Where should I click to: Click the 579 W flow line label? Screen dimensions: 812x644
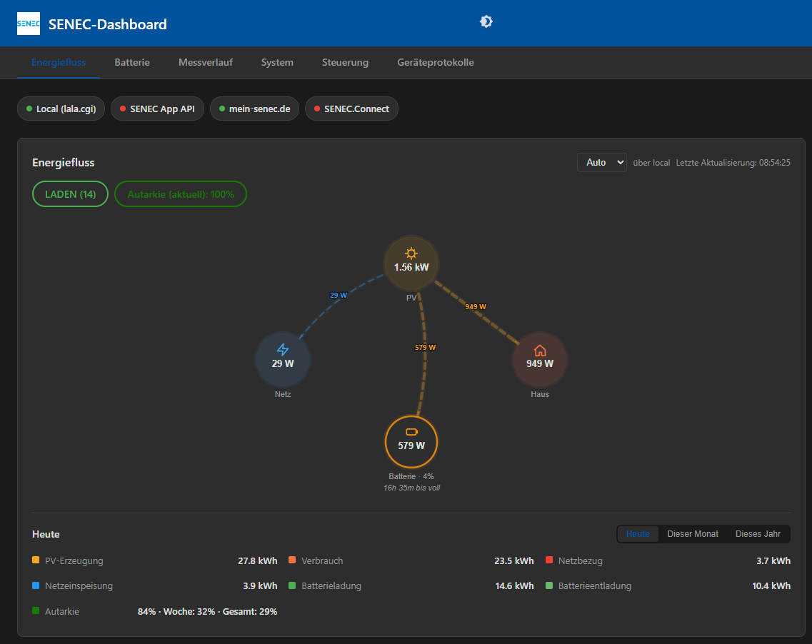425,348
